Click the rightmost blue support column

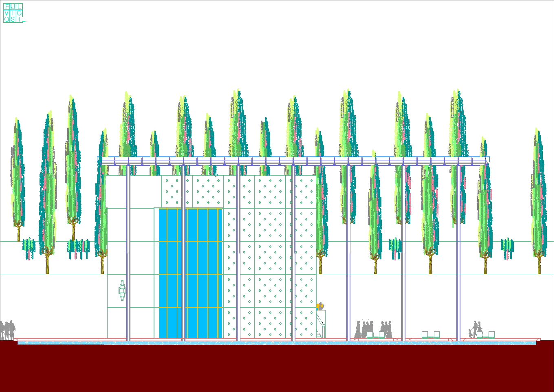pyautogui.click(x=458, y=253)
